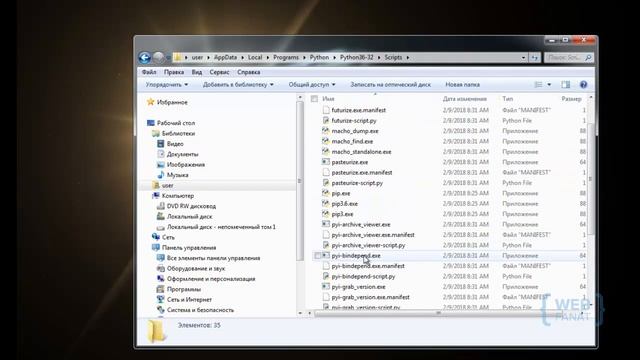Open the Справка menu
Screen dimensions: 640x360
pyautogui.click(x=249, y=72)
